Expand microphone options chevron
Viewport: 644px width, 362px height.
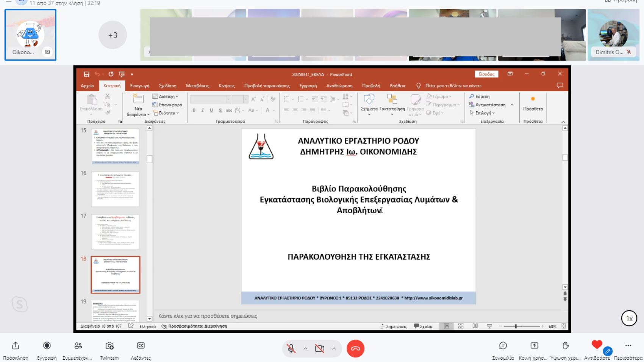[305, 348]
